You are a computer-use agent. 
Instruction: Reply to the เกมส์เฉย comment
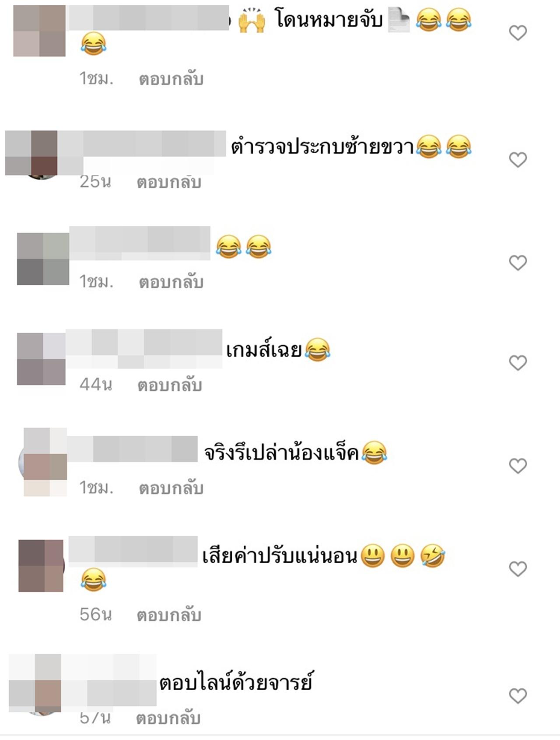(x=170, y=385)
